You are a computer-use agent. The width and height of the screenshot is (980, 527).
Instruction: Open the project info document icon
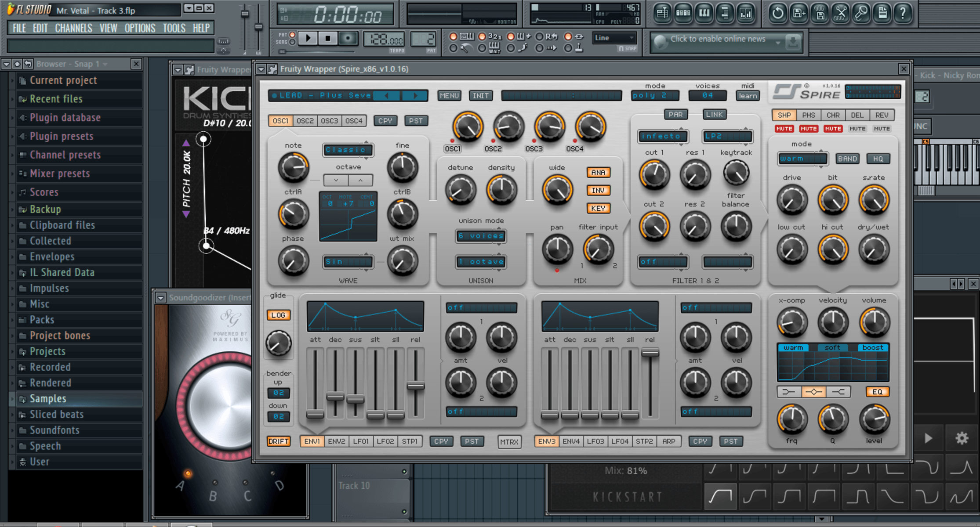tap(882, 13)
